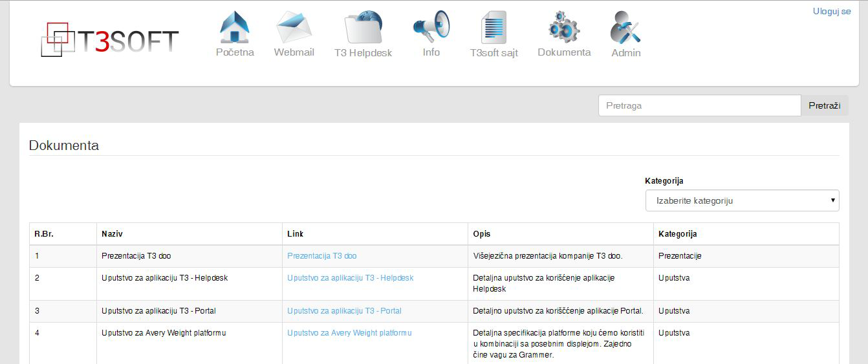Image resolution: width=868 pixels, height=364 pixels.
Task: Click the Početna menu label
Action: (235, 52)
